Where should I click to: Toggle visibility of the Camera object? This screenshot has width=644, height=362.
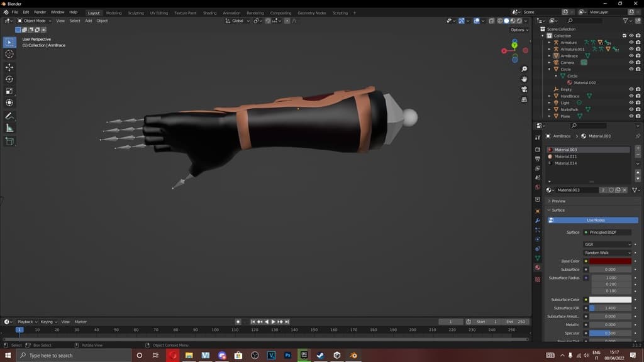(x=631, y=63)
